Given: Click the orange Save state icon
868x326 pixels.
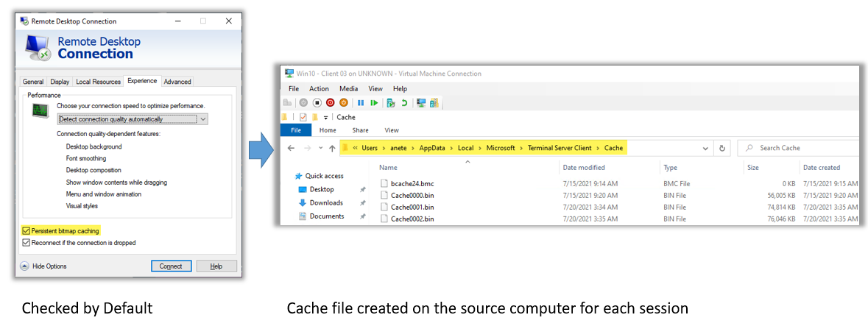Looking at the screenshot, I should [x=344, y=102].
